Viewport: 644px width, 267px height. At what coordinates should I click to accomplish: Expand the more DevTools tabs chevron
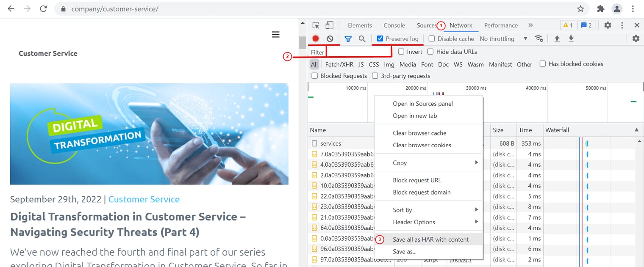point(530,25)
